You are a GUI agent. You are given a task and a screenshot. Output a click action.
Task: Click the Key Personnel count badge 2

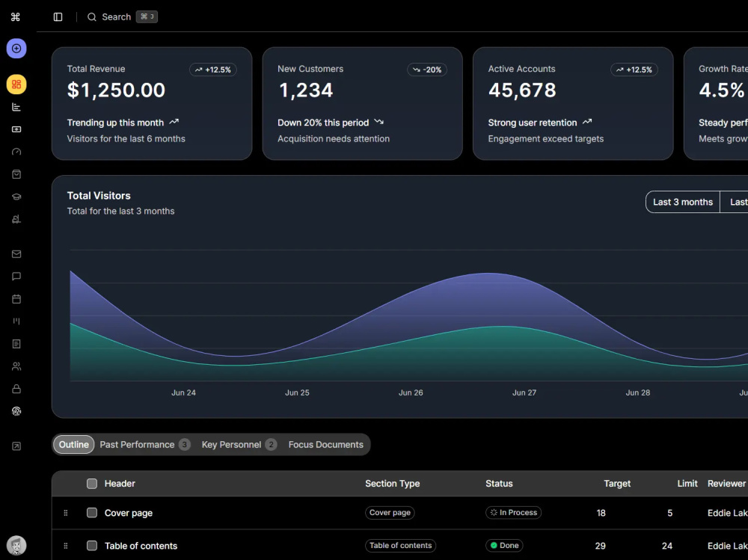point(271,445)
